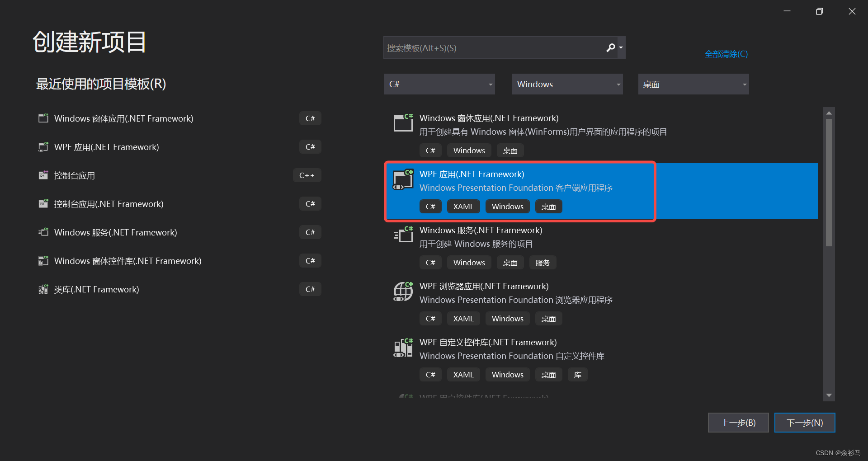Viewport: 868px width, 461px height.
Task: Click the Windows 窗体应用(.NET Framework) template icon
Action: 43,118
